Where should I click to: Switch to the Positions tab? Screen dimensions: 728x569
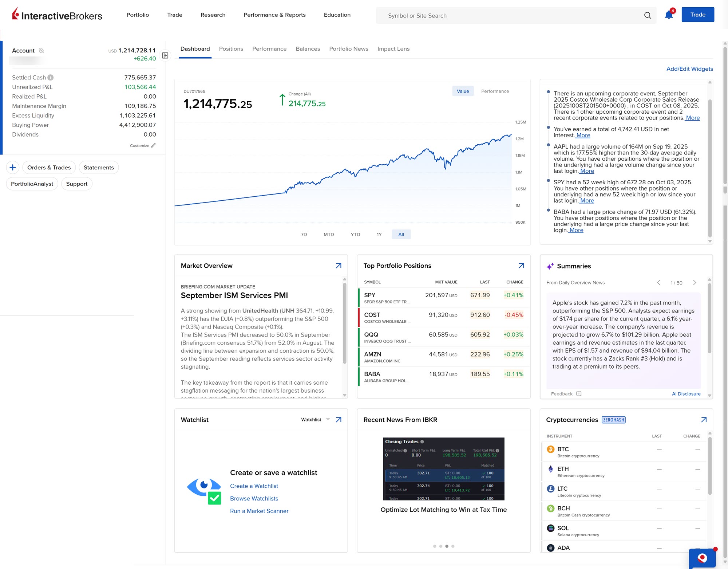[231, 48]
